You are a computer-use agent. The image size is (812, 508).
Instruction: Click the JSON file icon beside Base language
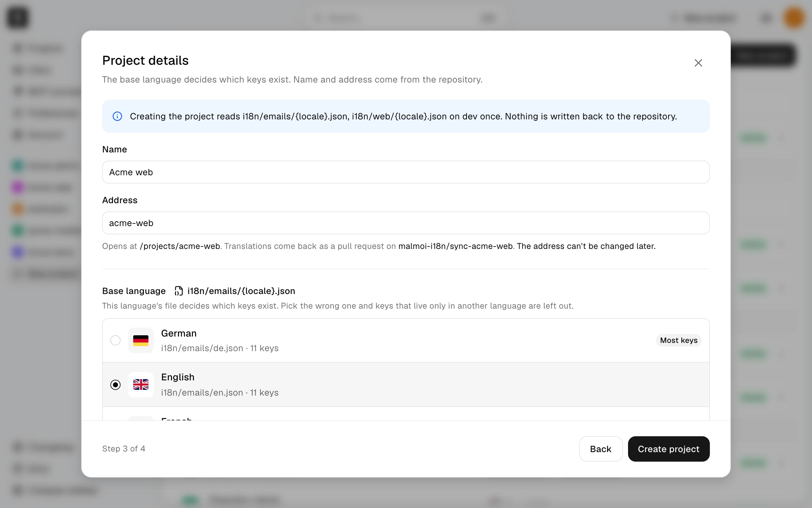click(179, 291)
